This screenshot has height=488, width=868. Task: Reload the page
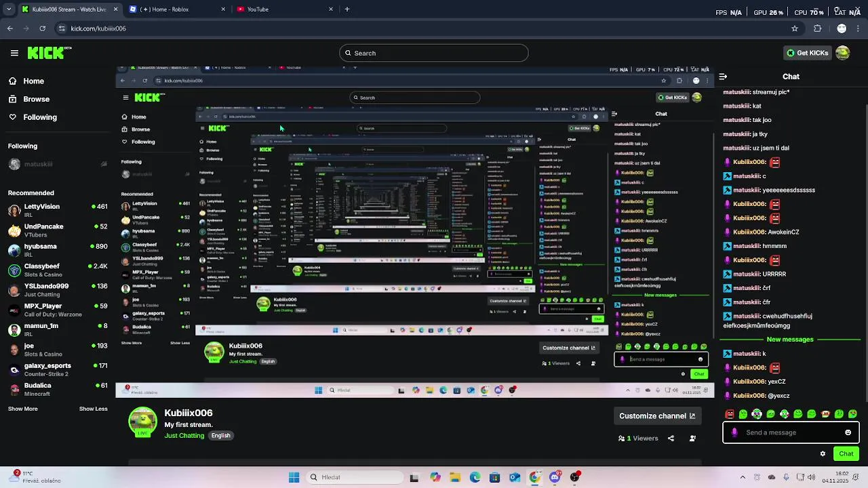[x=42, y=28]
